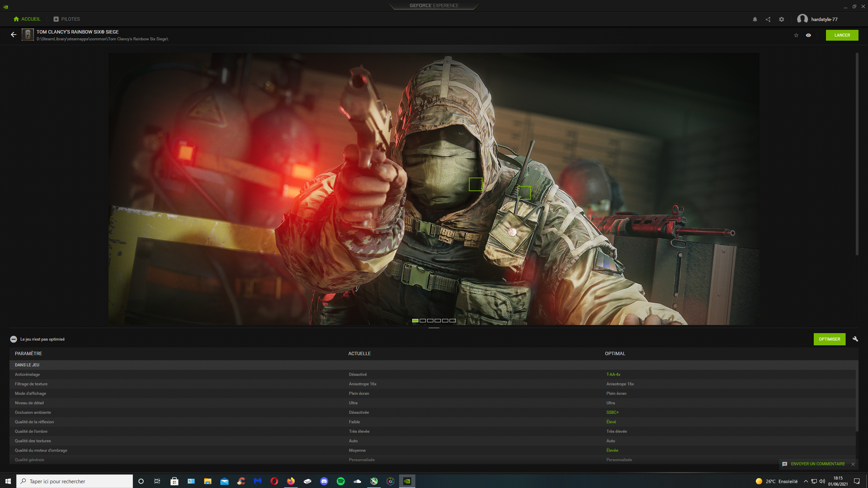868x488 pixels.
Task: Switch to the Pilotes tab
Action: [67, 19]
